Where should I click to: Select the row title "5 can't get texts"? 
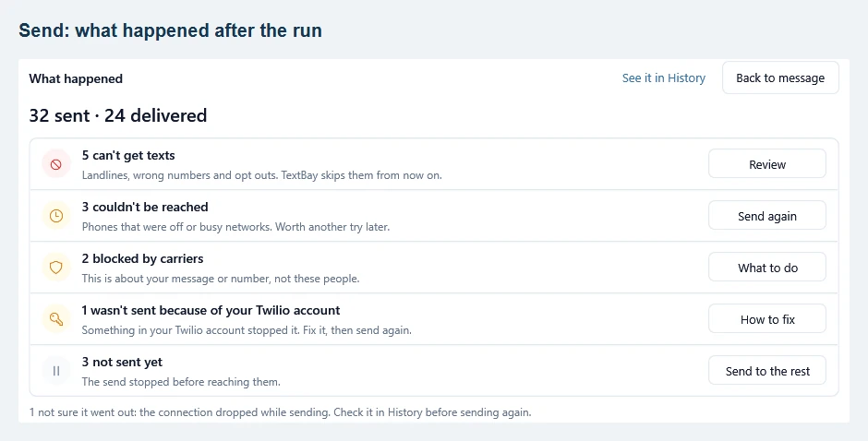pyautogui.click(x=128, y=156)
